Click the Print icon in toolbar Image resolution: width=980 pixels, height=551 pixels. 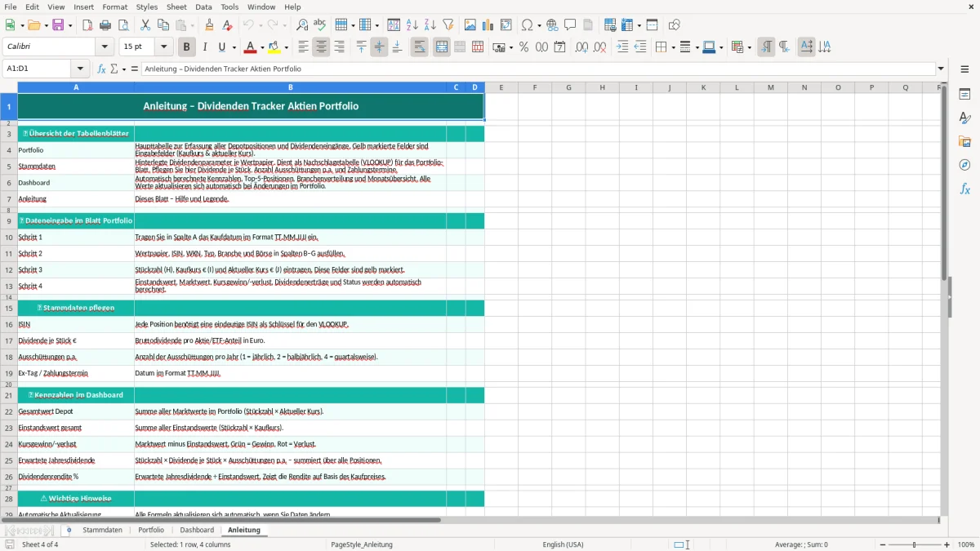coord(105,25)
